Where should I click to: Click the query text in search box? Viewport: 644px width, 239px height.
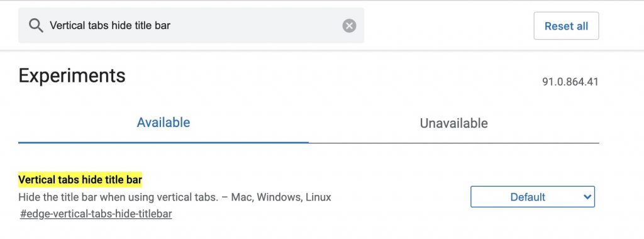110,25
